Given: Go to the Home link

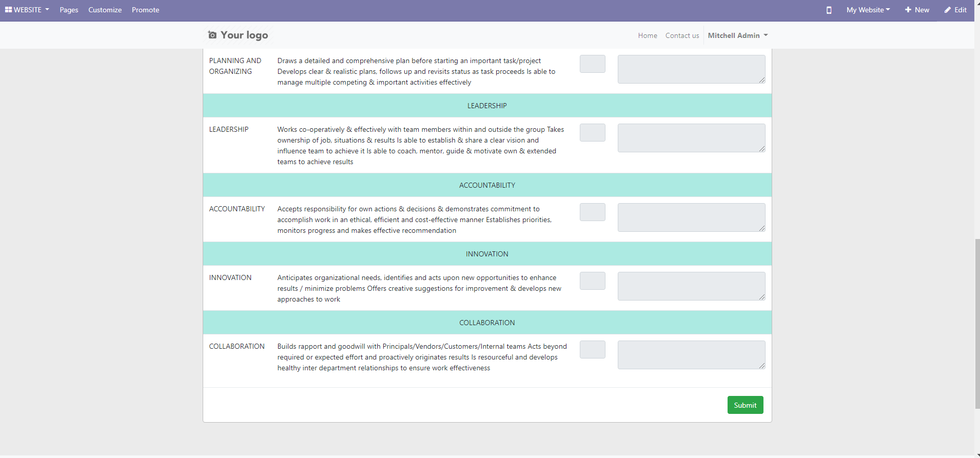Looking at the screenshot, I should (648, 35).
